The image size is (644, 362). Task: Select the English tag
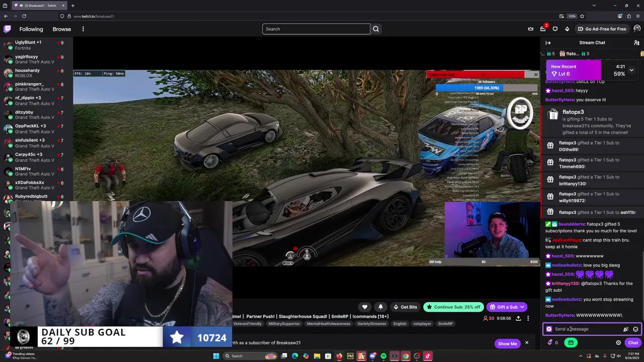coord(400,324)
